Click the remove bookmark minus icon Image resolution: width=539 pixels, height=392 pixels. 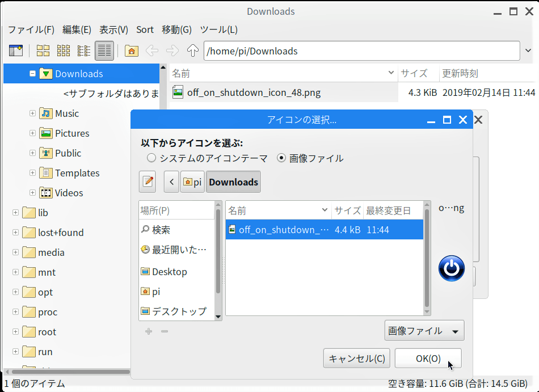point(165,331)
